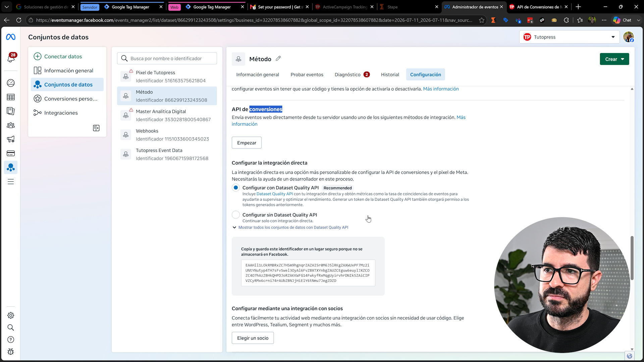Open settings gear in left rail
This screenshot has height=362, width=644.
(x=11, y=315)
